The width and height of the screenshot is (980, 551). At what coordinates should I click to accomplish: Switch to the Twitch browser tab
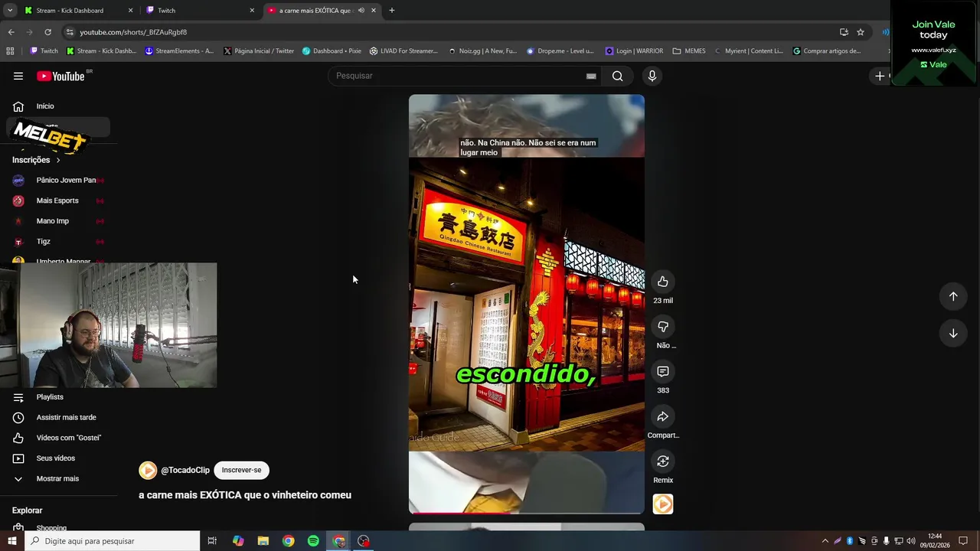199,11
